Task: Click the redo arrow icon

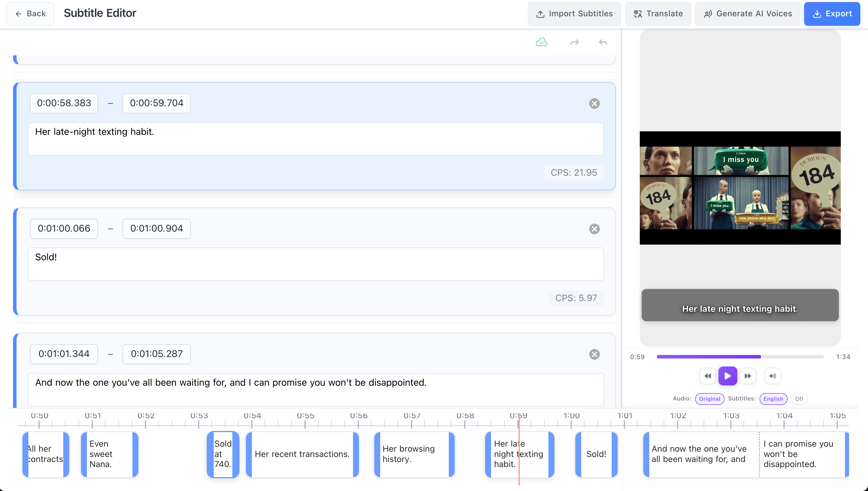Action: pyautogui.click(x=574, y=42)
